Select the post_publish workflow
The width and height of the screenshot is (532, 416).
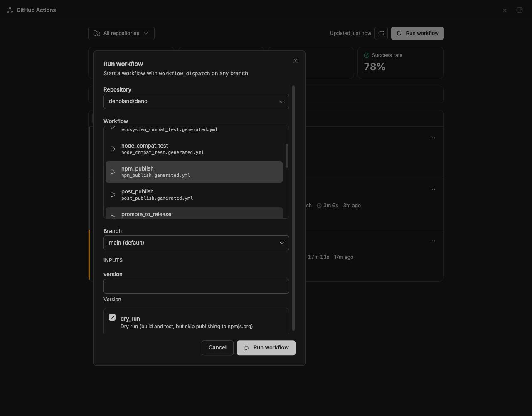click(x=194, y=195)
